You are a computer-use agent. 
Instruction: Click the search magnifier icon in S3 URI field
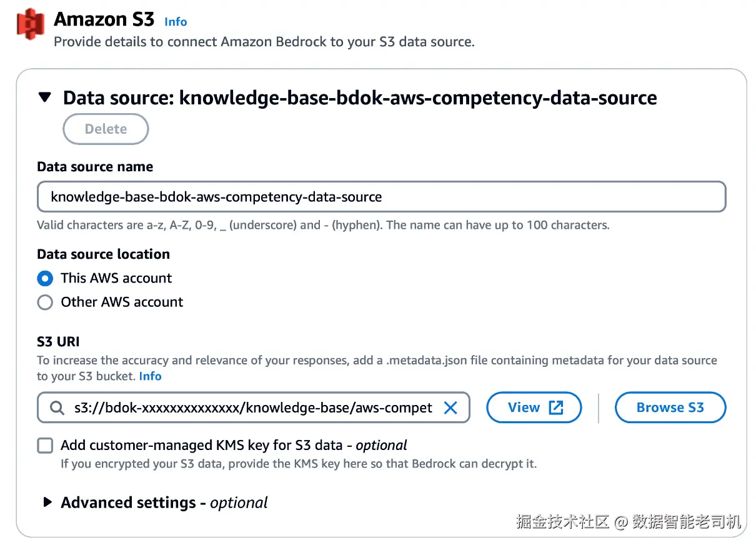[57, 408]
